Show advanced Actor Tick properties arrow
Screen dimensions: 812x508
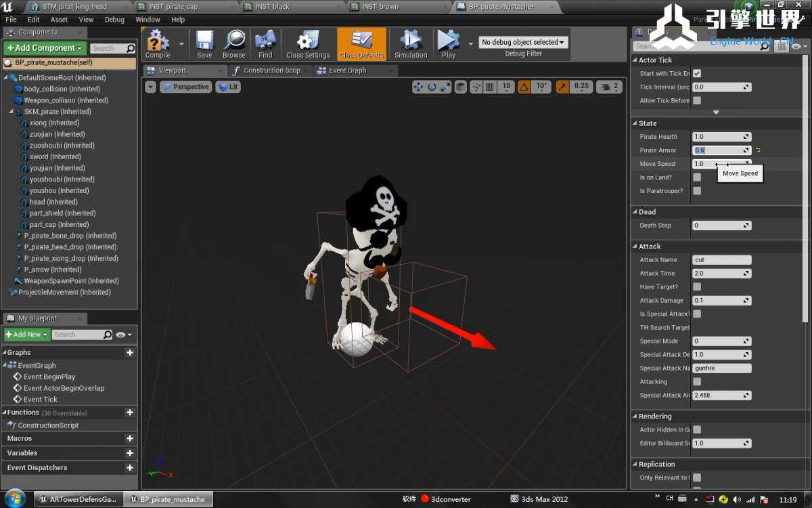(x=716, y=112)
